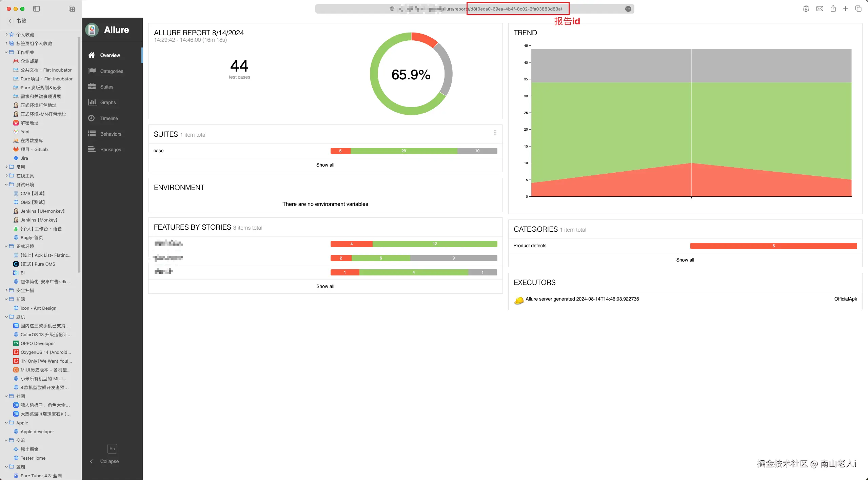868x480 pixels.
Task: Open the Packages icon in sidebar
Action: (92, 149)
